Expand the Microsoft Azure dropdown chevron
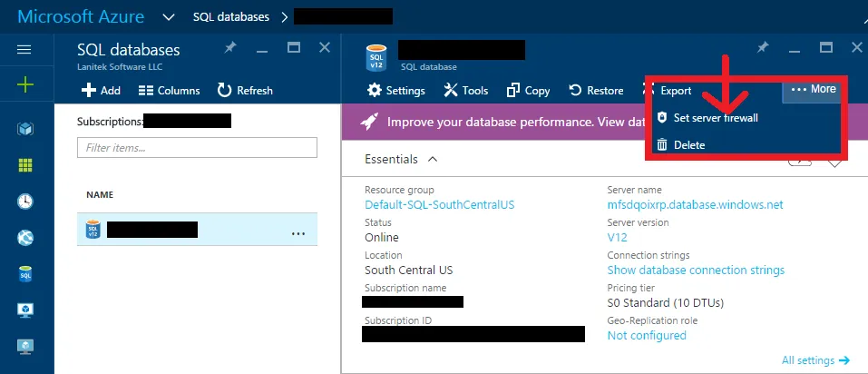 [x=169, y=16]
